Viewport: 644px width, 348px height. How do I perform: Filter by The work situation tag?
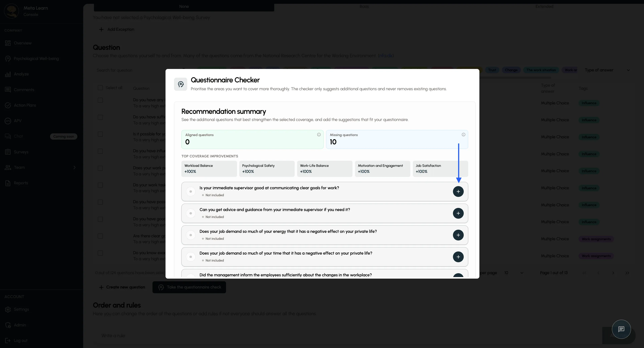(x=541, y=70)
